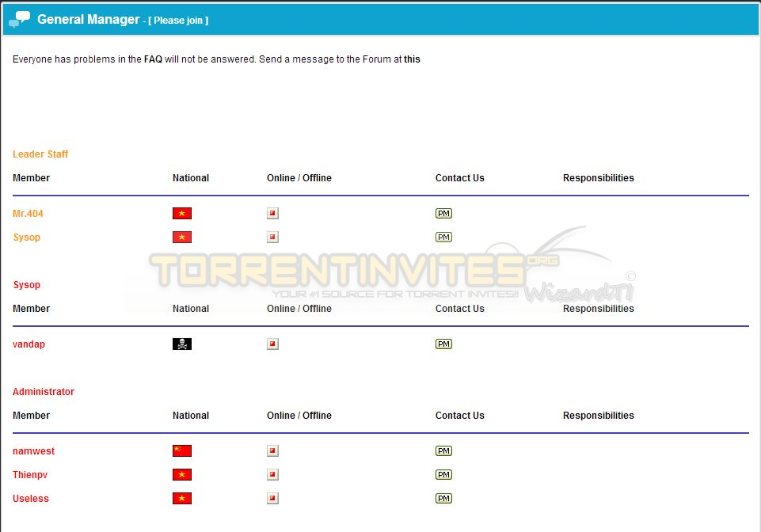Viewport: 761px width, 532px height.
Task: Click Mr.404's offline status icon
Action: (x=272, y=214)
